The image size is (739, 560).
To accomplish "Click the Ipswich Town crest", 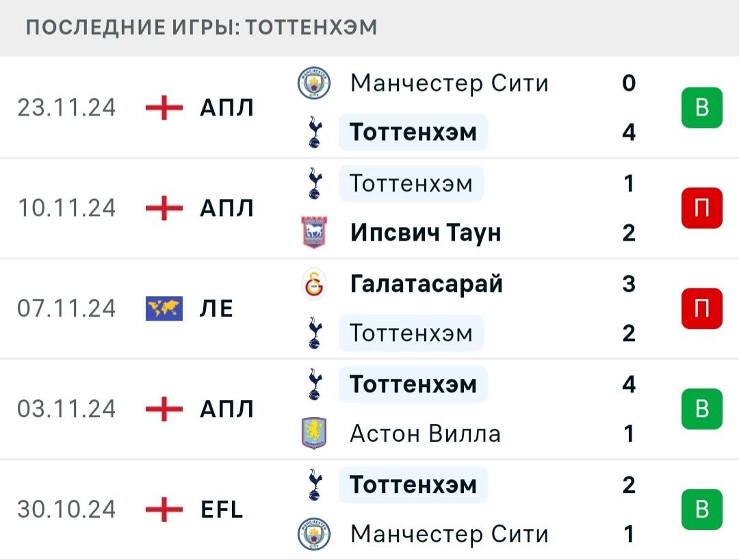I will point(314,232).
